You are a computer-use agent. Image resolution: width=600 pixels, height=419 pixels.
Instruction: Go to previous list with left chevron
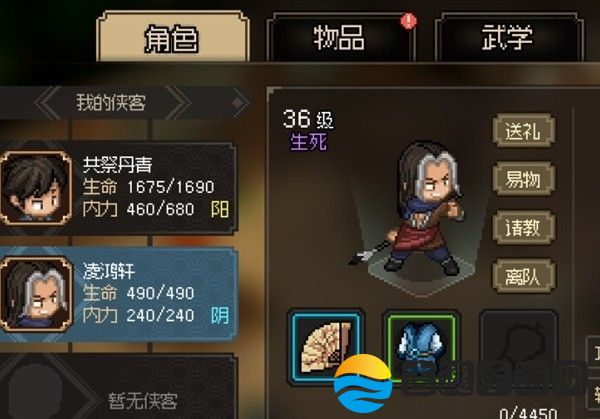48,103
